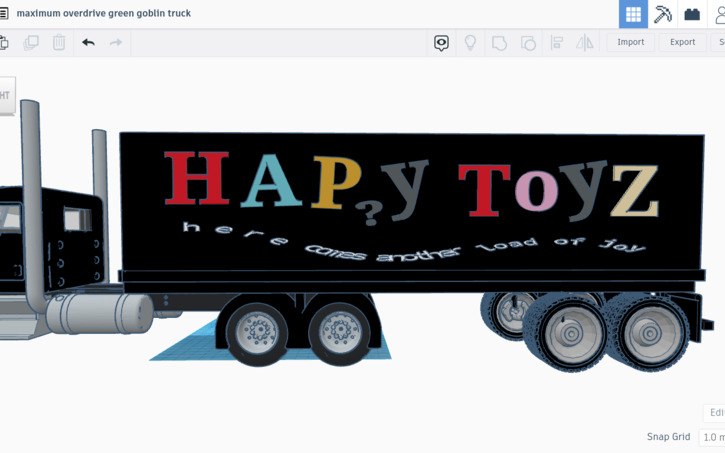The image size is (725, 453).
Task: Rename the design title text
Action: 104,13
